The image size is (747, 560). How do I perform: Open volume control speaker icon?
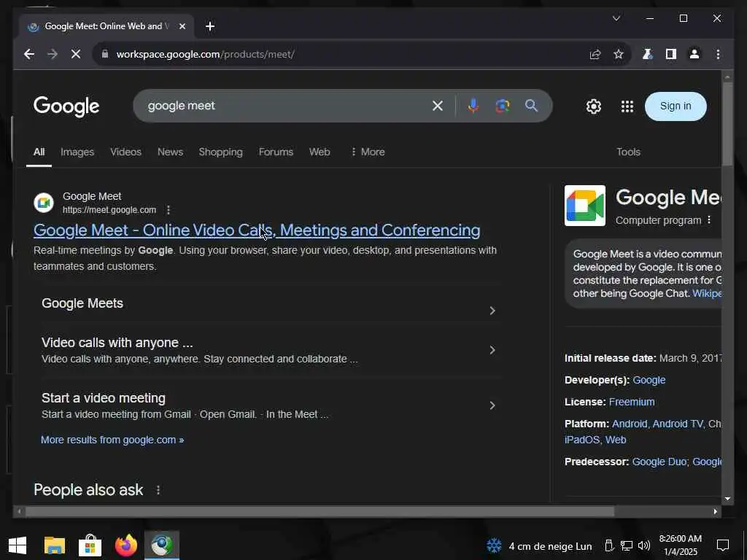(644, 545)
